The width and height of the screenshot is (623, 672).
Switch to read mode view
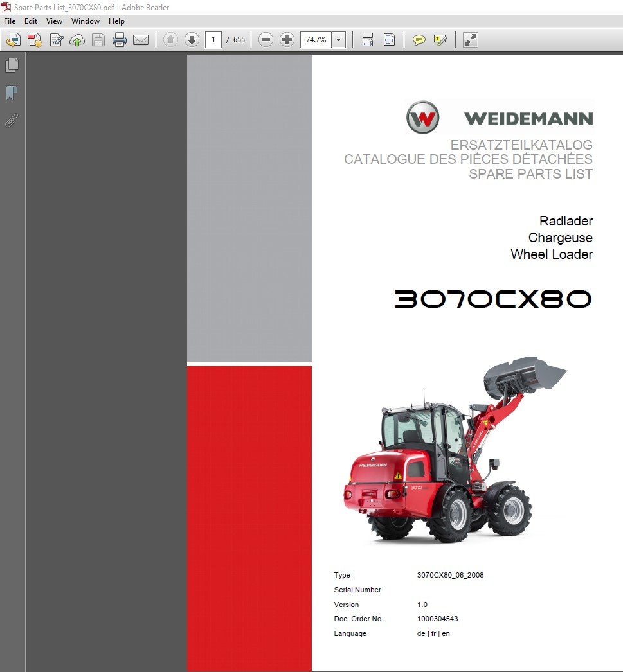(x=471, y=40)
